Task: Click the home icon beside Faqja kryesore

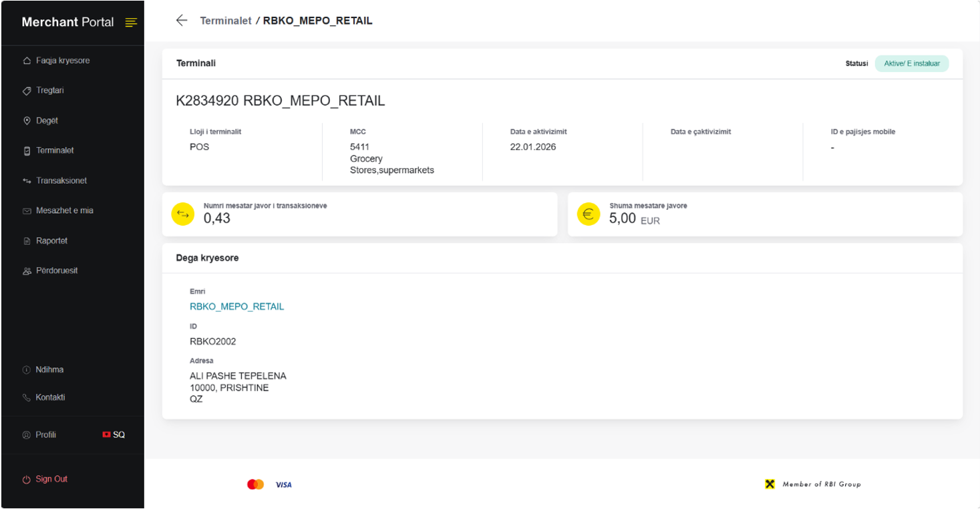Action: 27,61
